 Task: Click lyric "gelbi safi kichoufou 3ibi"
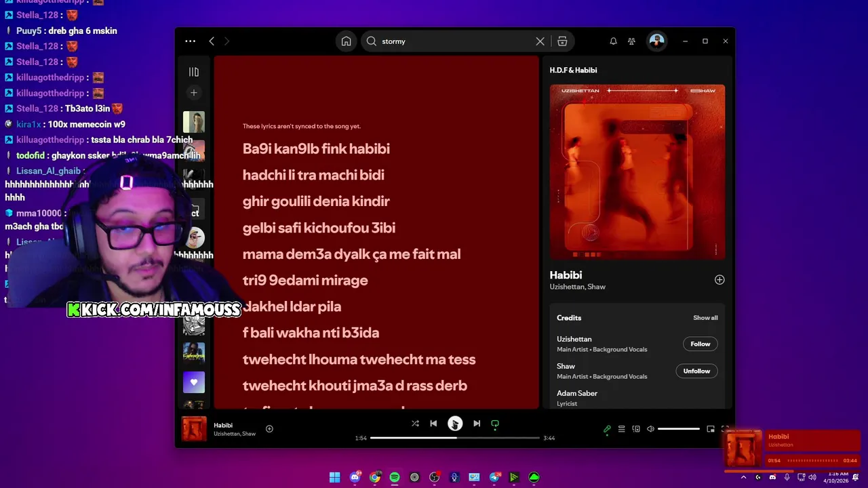(319, 228)
